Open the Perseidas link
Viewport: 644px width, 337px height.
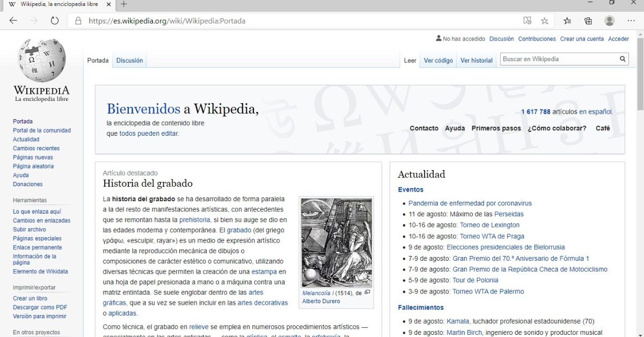[509, 214]
